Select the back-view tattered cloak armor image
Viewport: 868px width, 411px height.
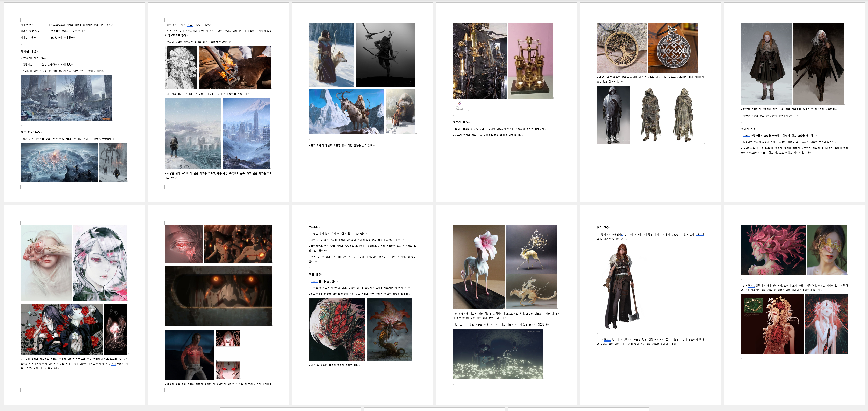pos(684,115)
